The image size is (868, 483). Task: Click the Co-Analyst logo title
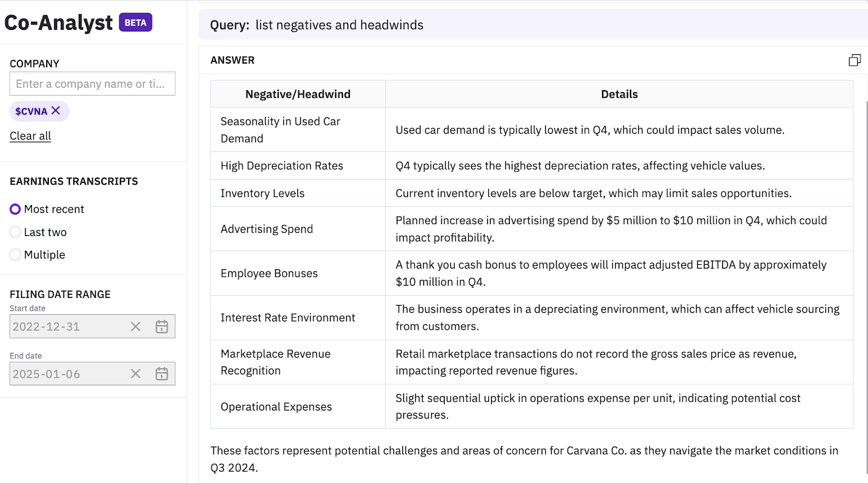click(59, 23)
